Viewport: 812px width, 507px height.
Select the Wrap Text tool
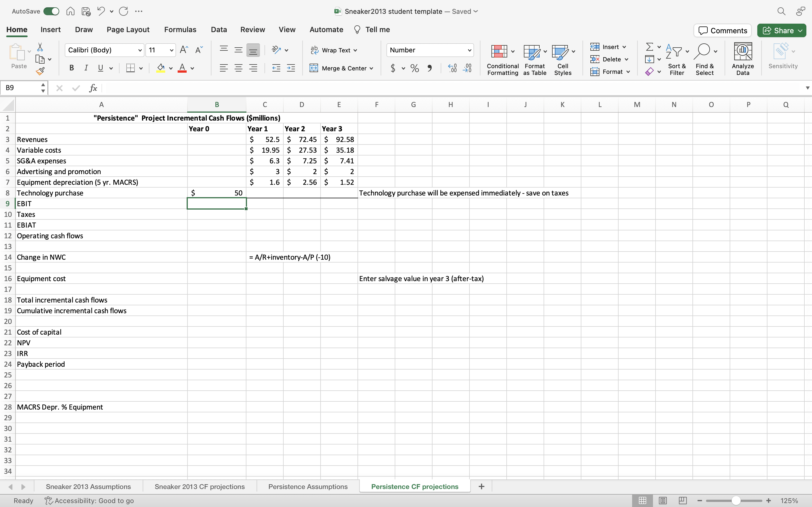tap(334, 50)
